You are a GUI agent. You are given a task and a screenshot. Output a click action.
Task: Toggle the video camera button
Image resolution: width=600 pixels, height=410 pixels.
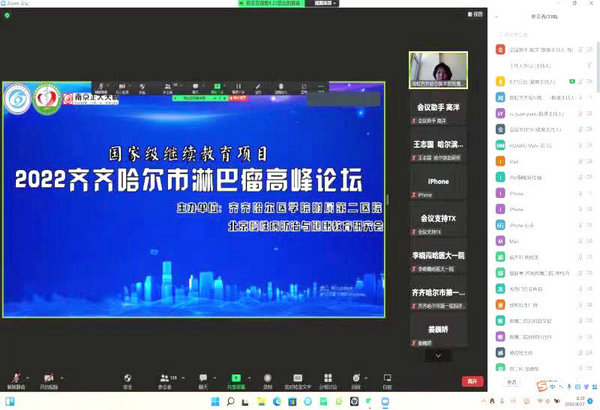(x=49, y=378)
